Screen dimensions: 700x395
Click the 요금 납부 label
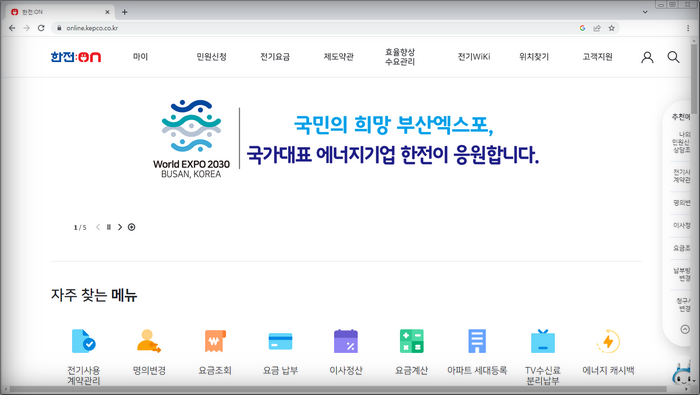(280, 370)
